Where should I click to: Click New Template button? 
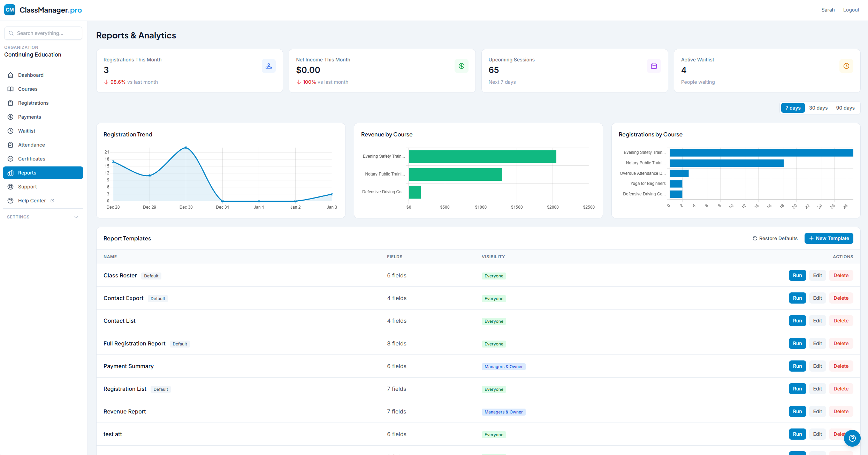coord(829,238)
